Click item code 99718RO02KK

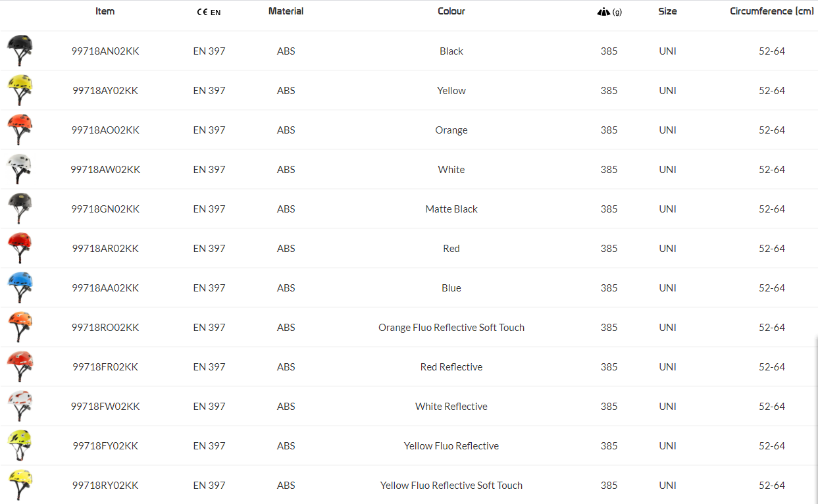pyautogui.click(x=105, y=328)
